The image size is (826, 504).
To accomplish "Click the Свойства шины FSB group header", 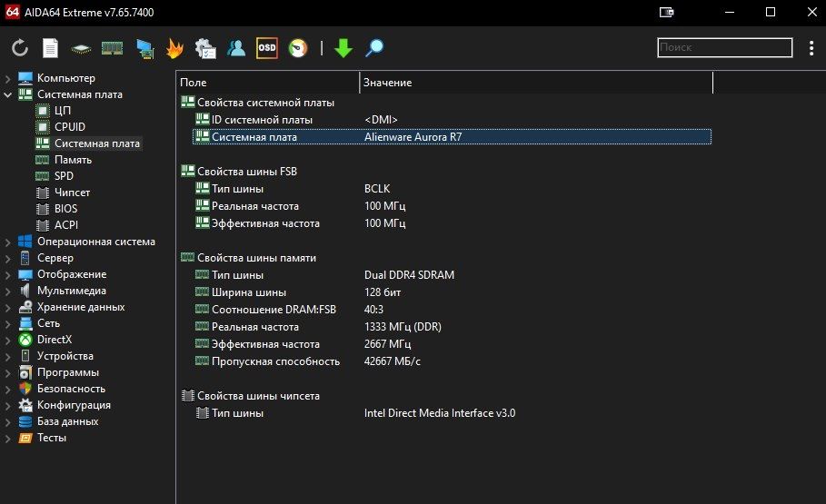I will tap(246, 171).
